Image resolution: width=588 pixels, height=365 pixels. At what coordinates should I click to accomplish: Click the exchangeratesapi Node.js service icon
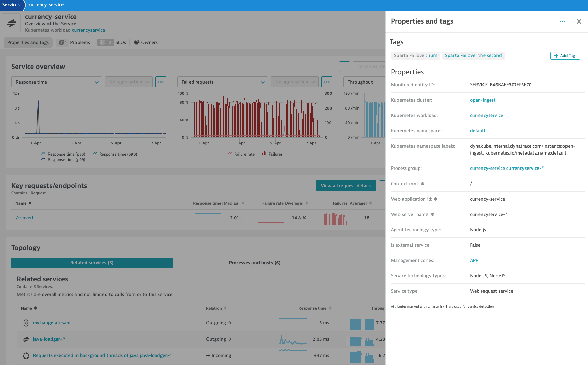pyautogui.click(x=26, y=323)
